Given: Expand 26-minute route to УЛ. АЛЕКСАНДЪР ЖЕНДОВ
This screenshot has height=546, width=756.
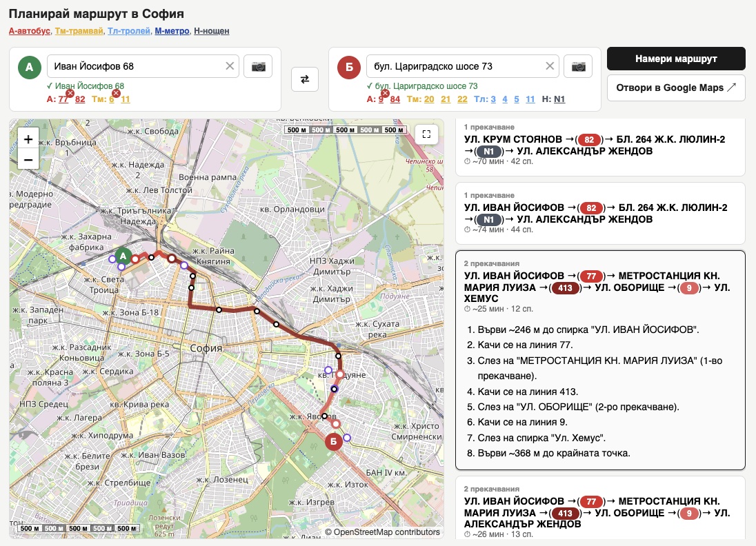Looking at the screenshot, I should click(600, 508).
